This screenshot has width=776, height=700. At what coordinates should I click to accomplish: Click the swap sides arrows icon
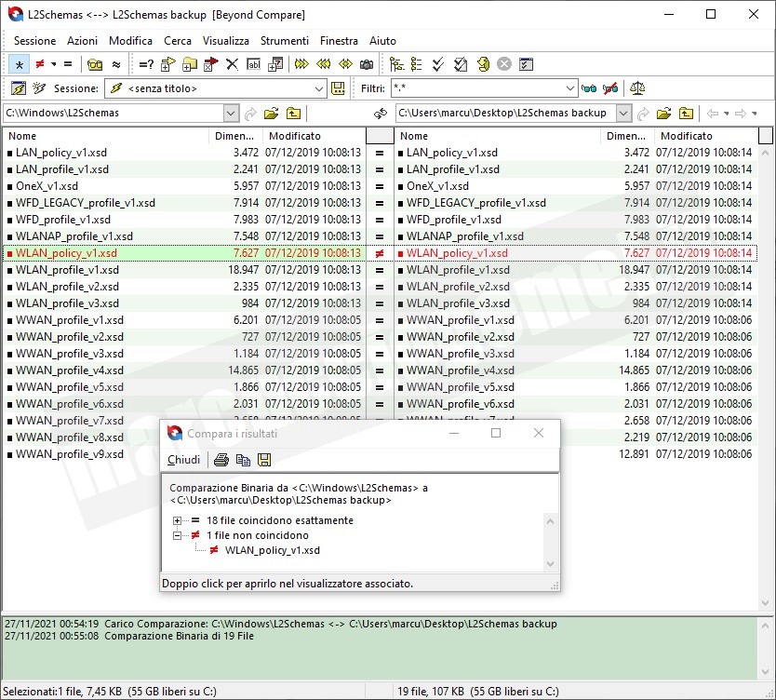tap(380, 114)
